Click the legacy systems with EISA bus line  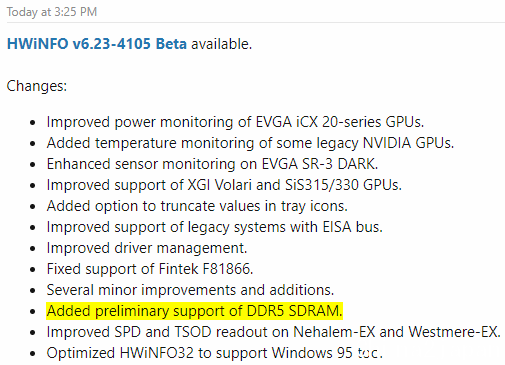coord(215,227)
